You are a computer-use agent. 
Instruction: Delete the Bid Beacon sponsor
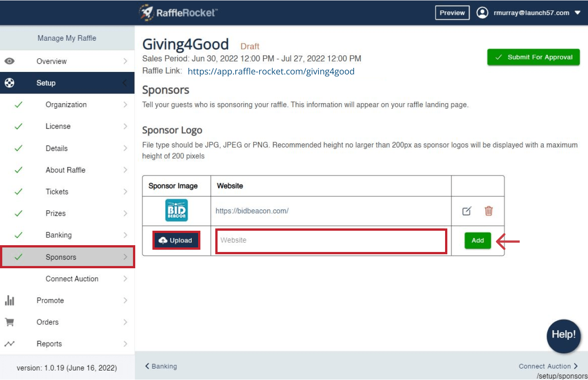tap(488, 211)
